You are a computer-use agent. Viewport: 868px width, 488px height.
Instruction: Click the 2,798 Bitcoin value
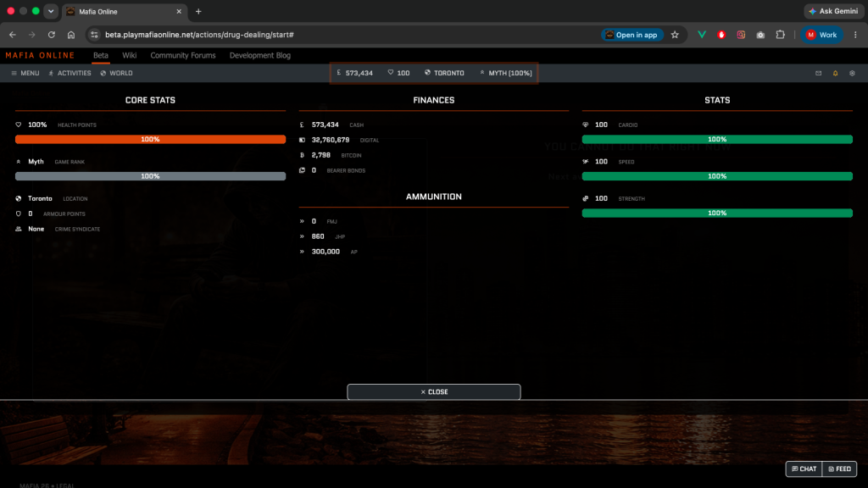coord(321,155)
